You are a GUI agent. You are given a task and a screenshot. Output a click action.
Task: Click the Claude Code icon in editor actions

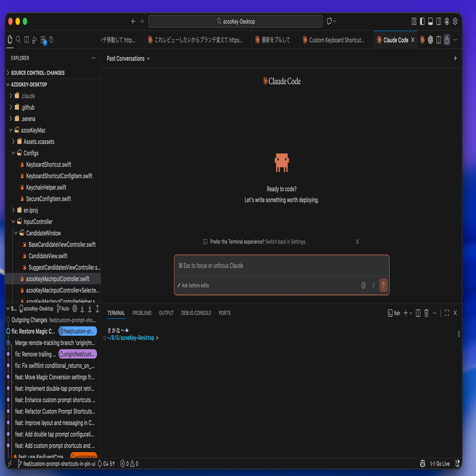tap(422, 40)
